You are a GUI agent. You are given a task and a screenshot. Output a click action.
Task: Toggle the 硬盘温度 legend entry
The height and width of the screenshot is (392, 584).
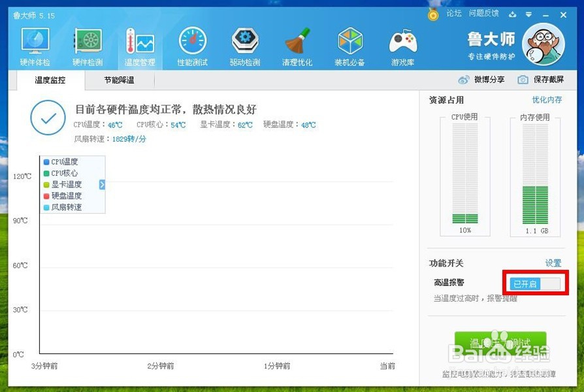(x=63, y=195)
